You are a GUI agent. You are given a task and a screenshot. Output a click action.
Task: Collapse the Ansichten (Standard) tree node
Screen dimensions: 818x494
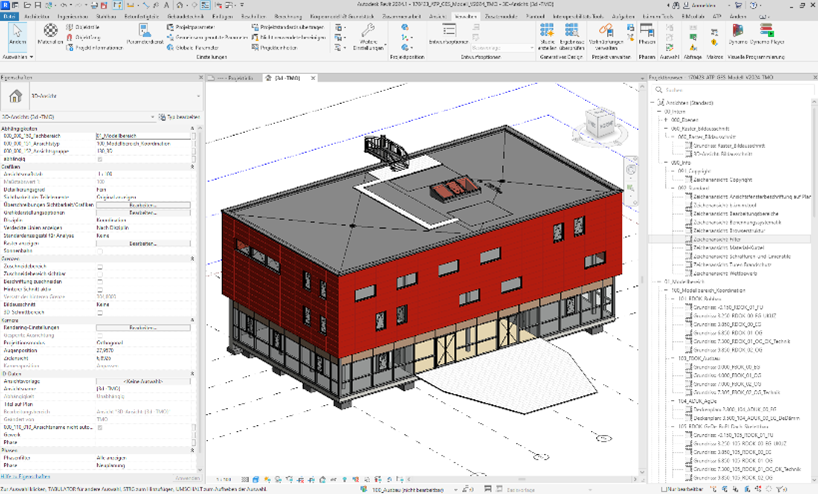click(653, 102)
